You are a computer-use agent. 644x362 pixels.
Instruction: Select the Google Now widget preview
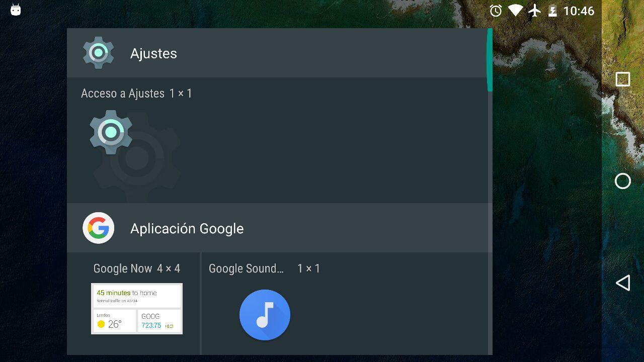137,309
